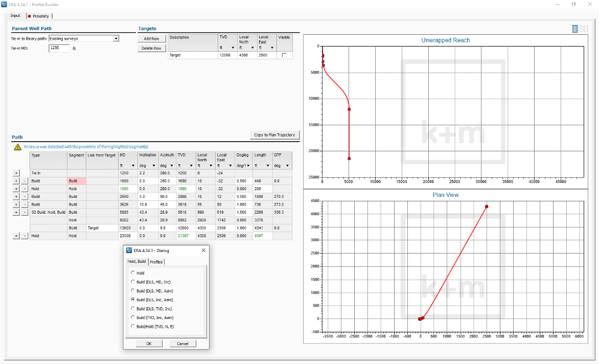This screenshot has width=599, height=364.
Task: Open the Targets Local North unit dropdown
Action: coord(252,48)
